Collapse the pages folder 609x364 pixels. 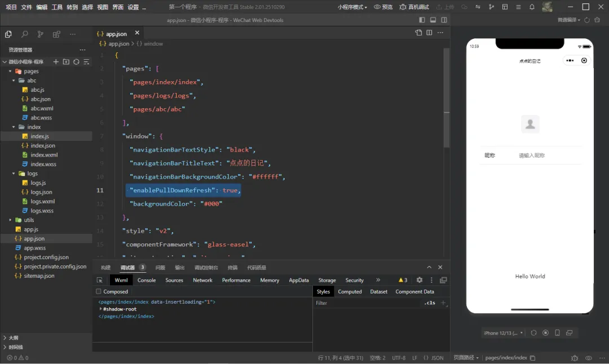tap(11, 71)
